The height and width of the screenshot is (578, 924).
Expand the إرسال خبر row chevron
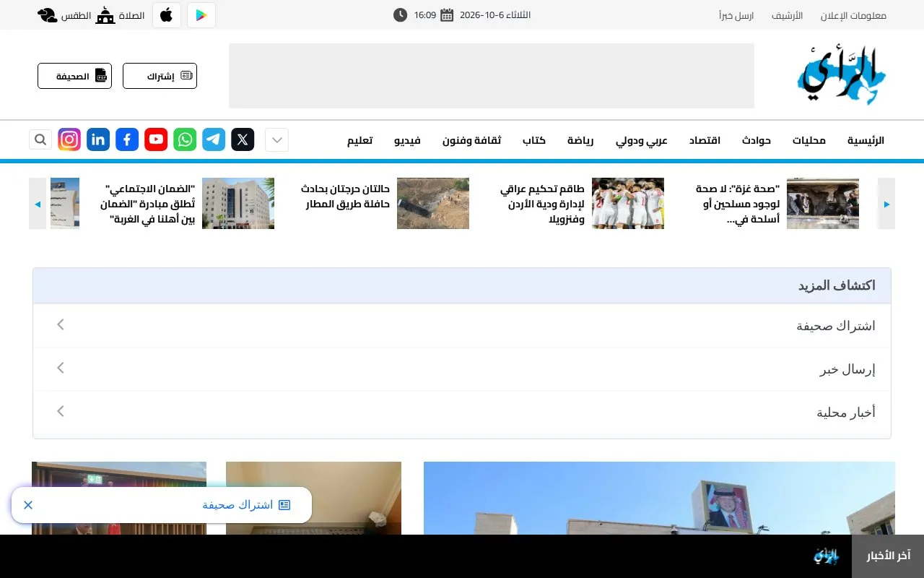(61, 368)
